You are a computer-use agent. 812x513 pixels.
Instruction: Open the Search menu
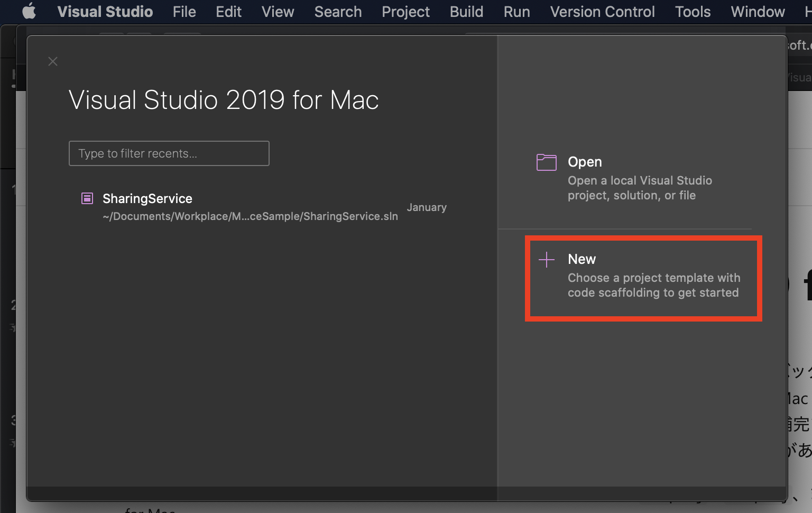(x=338, y=12)
